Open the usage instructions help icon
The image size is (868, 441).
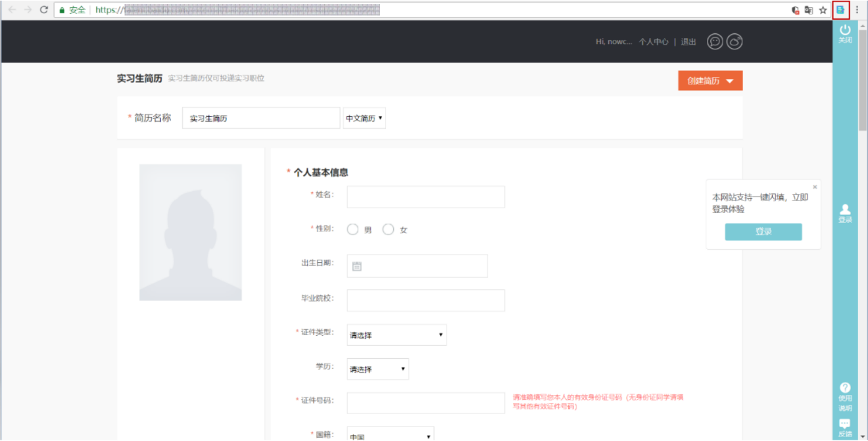coord(845,388)
